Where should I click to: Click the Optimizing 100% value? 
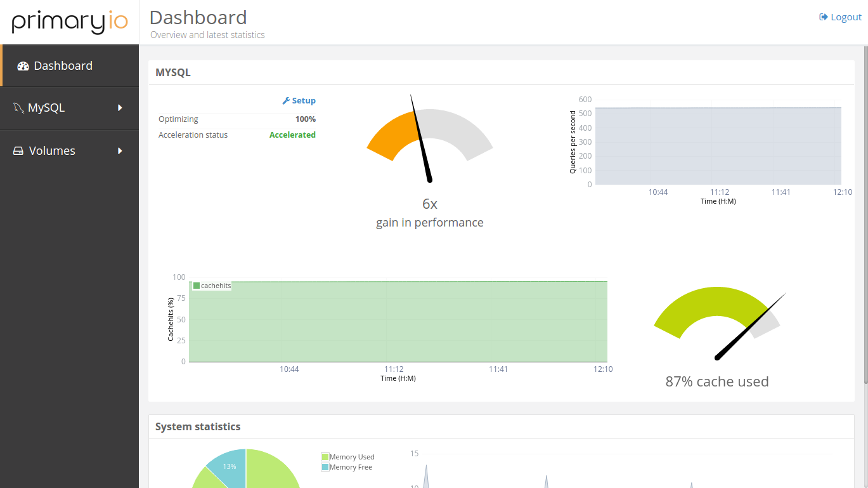(x=306, y=119)
